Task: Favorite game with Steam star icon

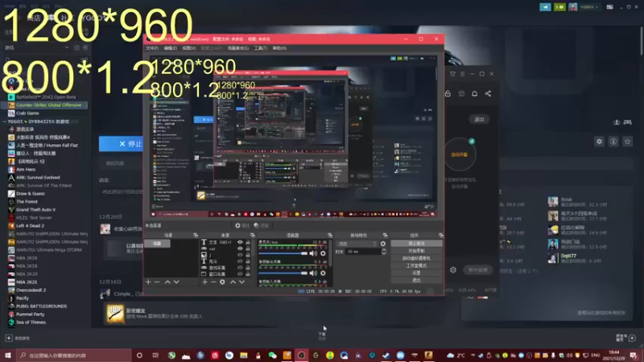Action: pos(627,142)
